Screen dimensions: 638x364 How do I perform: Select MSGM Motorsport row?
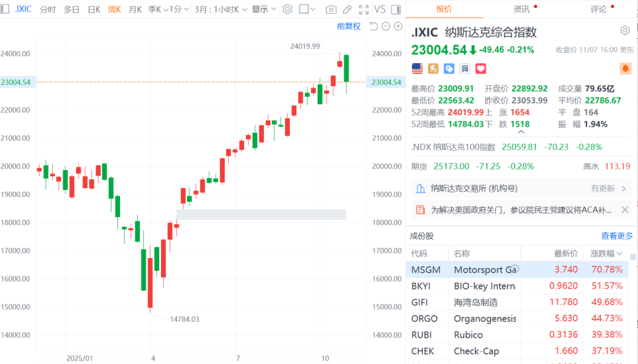click(517, 270)
